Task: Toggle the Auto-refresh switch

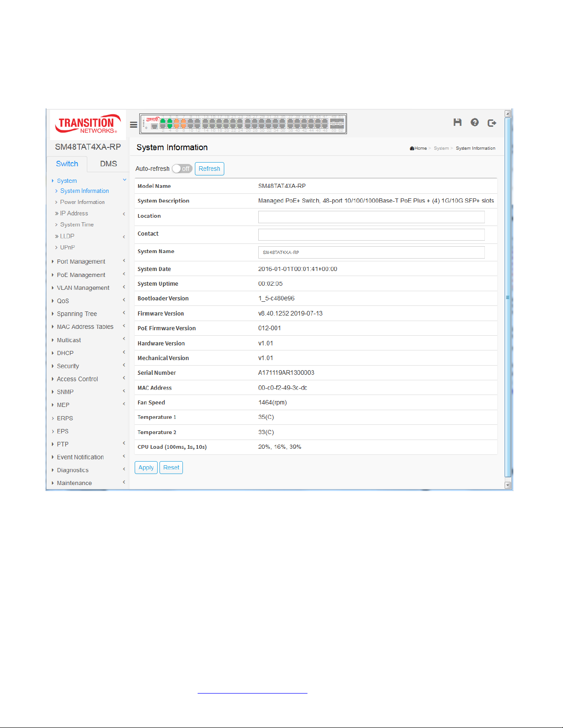Action: [x=182, y=169]
